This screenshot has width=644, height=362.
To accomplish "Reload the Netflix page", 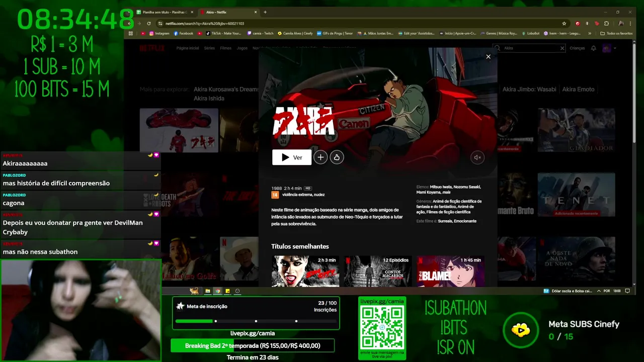I will point(149,23).
